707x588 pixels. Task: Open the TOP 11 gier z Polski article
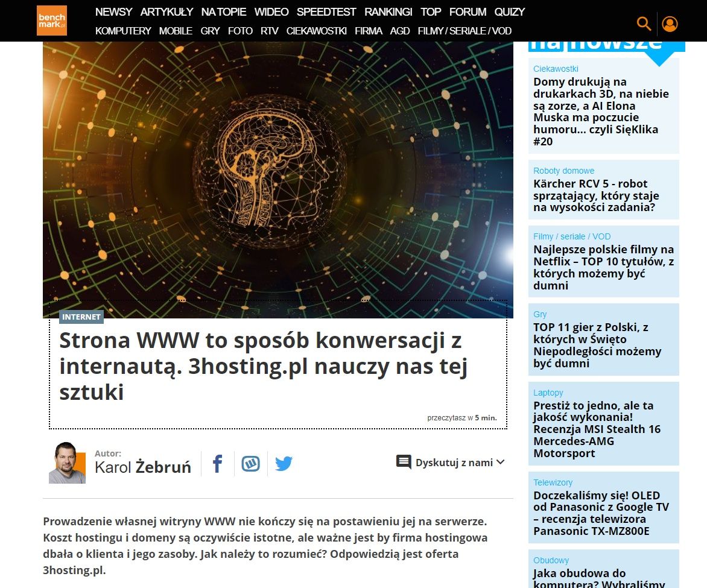(597, 346)
